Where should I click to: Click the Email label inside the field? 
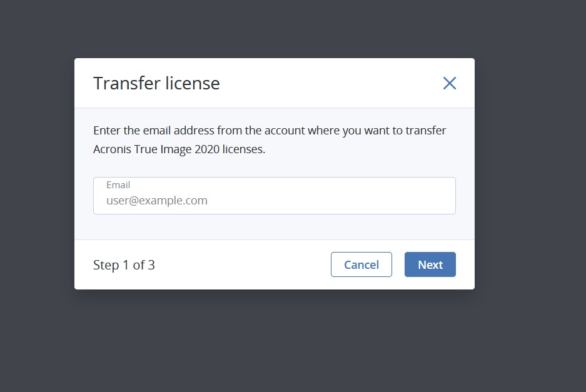[x=118, y=184]
